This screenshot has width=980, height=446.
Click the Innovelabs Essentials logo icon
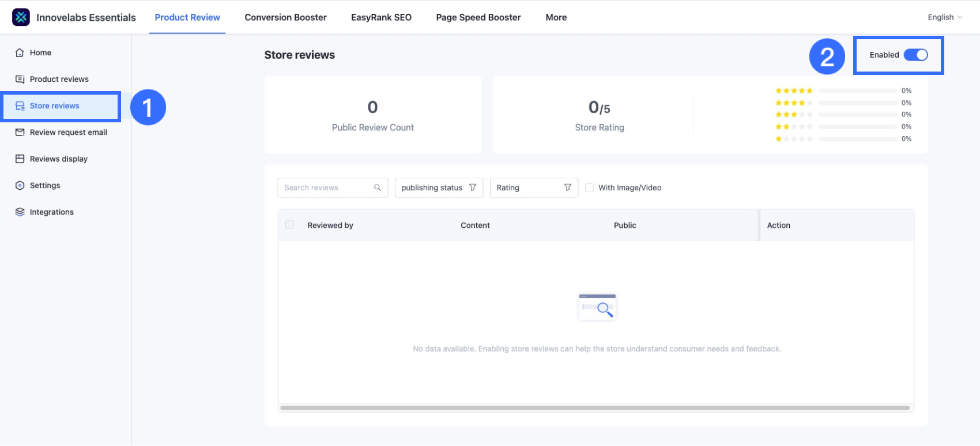21,17
